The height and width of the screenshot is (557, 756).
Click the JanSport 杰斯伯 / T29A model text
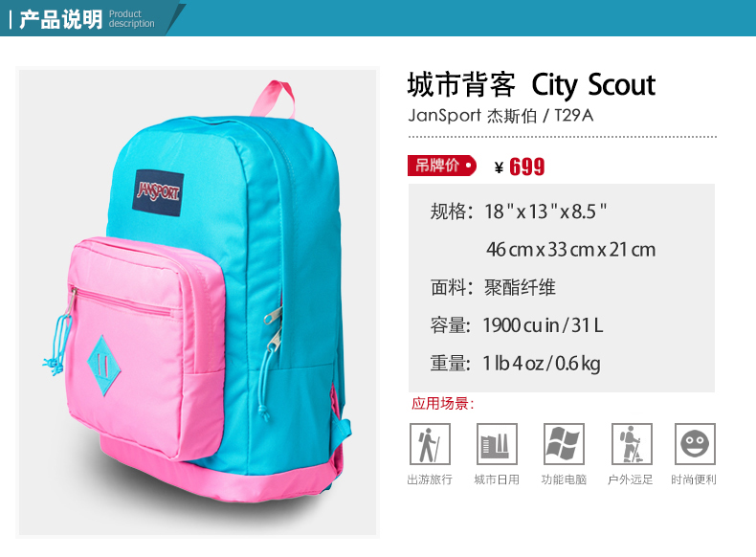tap(500, 116)
